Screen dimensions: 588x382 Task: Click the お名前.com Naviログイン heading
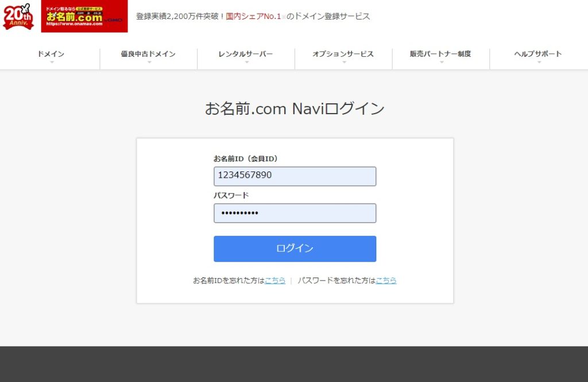pyautogui.click(x=295, y=108)
